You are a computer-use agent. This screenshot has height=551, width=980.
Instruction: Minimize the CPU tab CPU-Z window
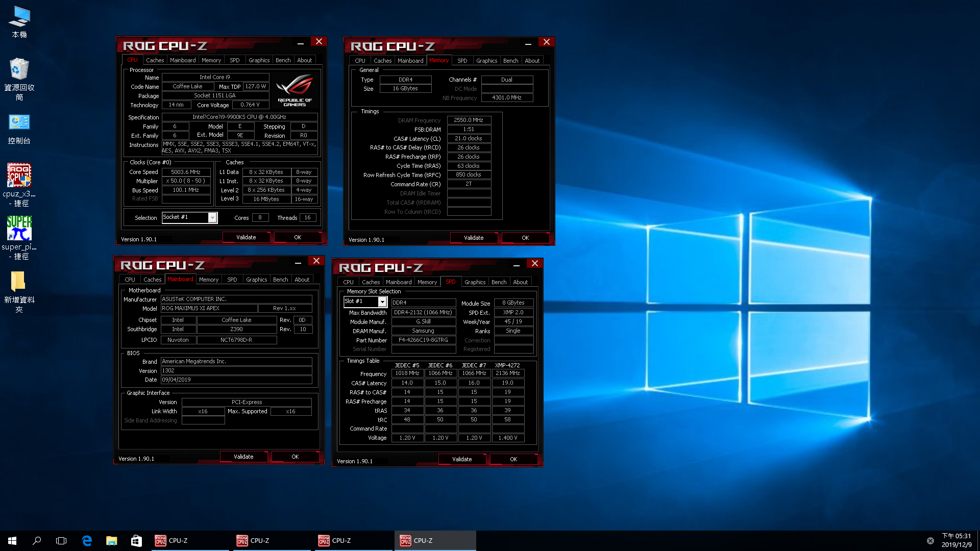click(x=301, y=43)
